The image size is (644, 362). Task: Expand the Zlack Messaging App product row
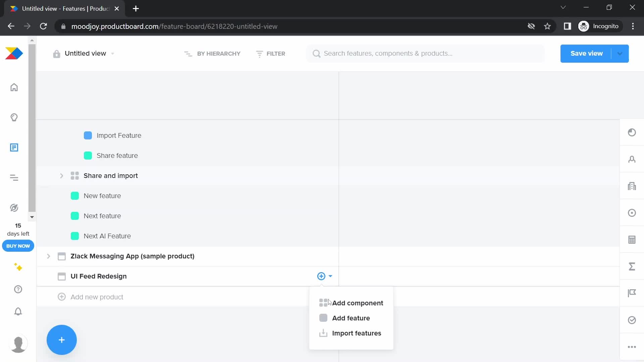[48, 256]
